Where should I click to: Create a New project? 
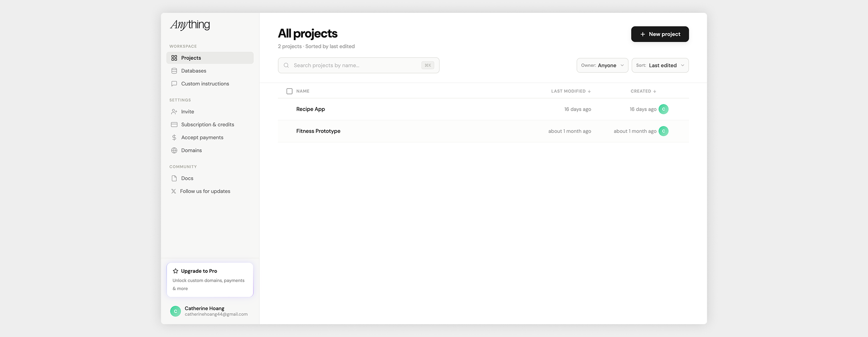pos(660,34)
